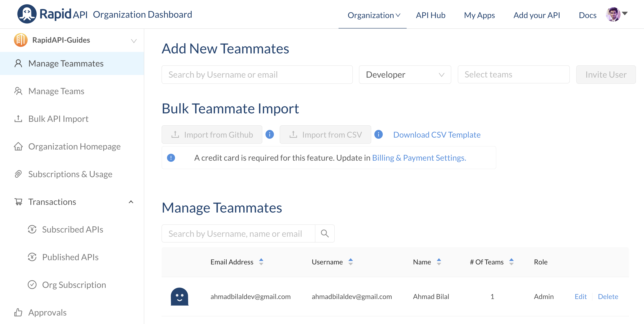This screenshot has height=324, width=644.
Task: Expand the RapidAPI-Guides organization selector
Action: 134,41
